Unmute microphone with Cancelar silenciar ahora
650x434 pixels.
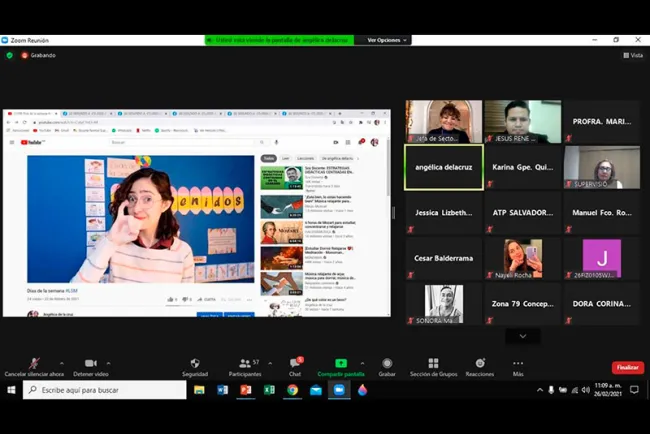[33, 364]
